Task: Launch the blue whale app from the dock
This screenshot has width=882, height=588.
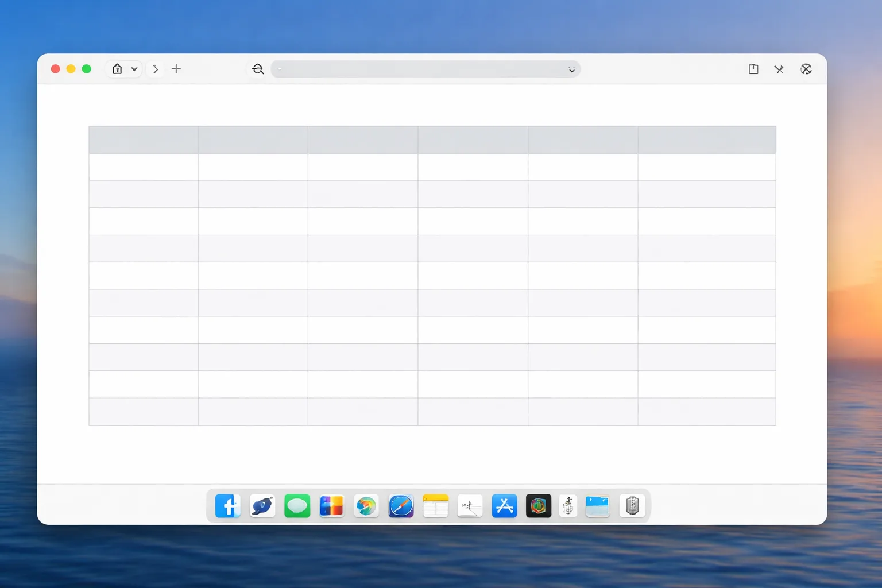Action: click(262, 506)
